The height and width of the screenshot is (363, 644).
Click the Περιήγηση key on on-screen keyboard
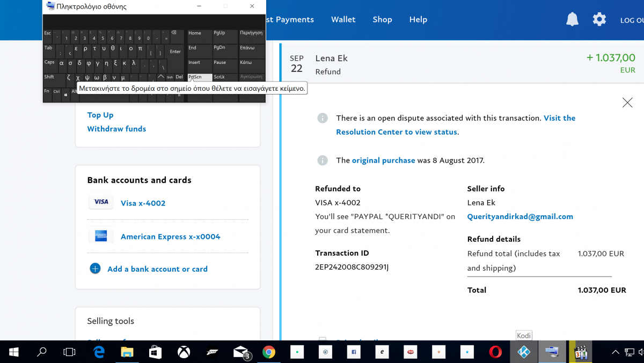(x=252, y=36)
